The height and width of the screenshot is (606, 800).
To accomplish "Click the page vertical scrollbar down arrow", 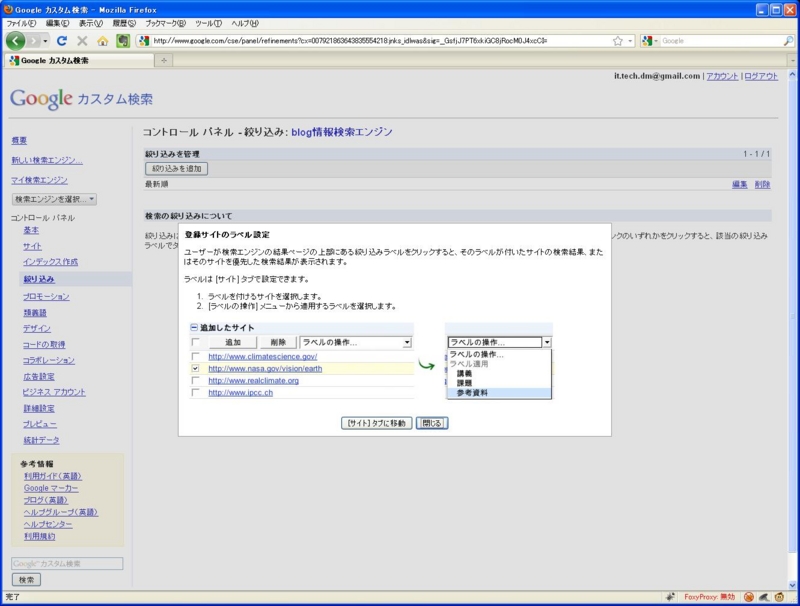I will (x=792, y=585).
